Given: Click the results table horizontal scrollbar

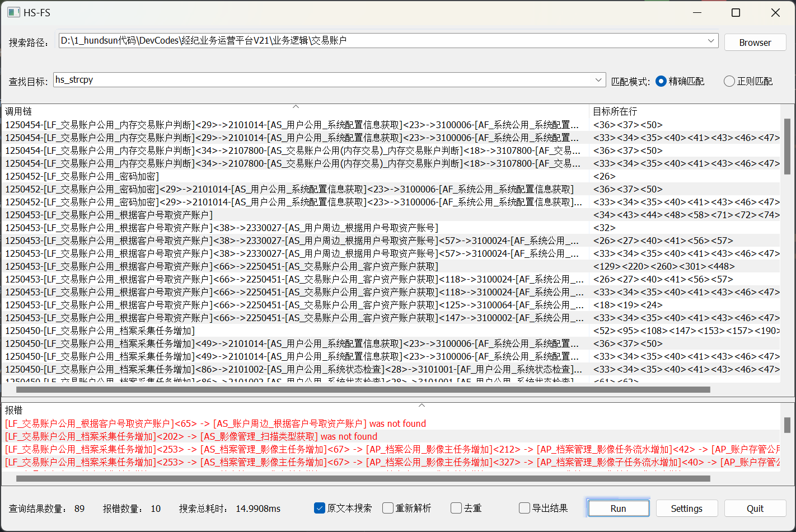Looking at the screenshot, I should [x=364, y=390].
